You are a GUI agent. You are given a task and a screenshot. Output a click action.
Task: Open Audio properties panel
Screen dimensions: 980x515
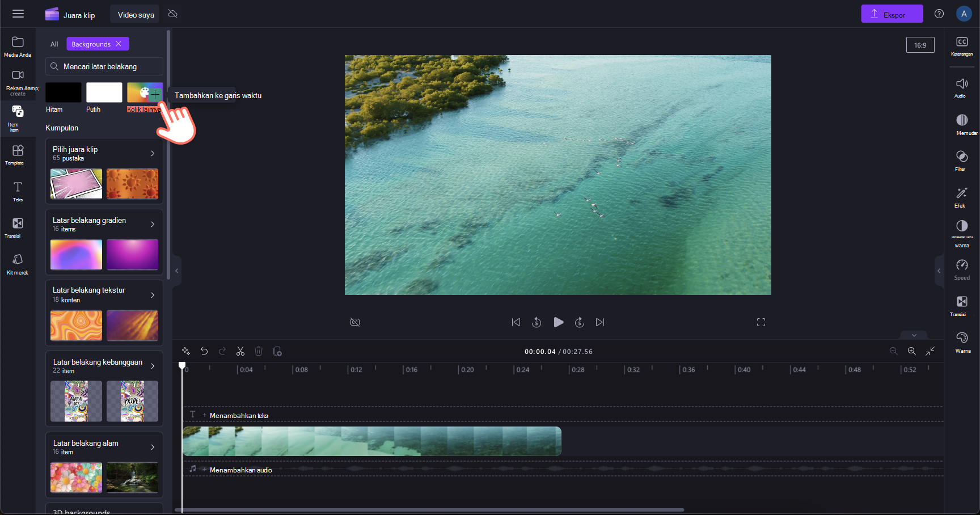click(962, 87)
